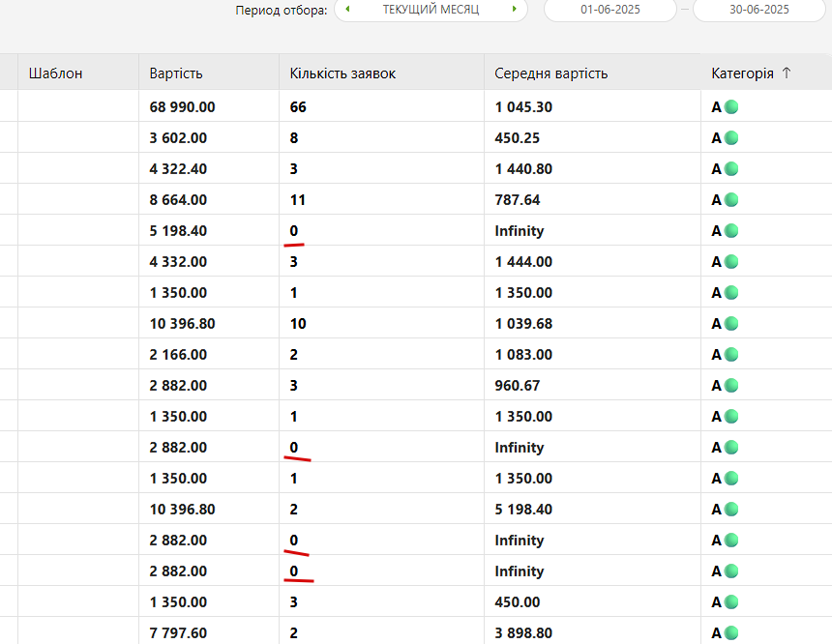Edit end date field 30-06-2025

(759, 10)
